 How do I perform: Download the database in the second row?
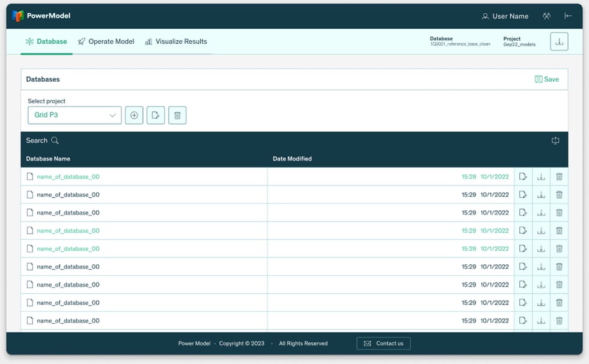(x=541, y=195)
